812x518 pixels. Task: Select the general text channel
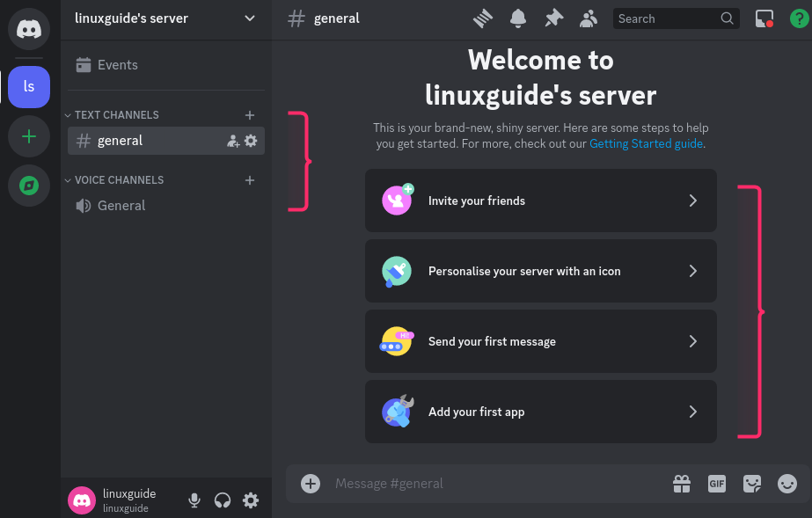121,141
